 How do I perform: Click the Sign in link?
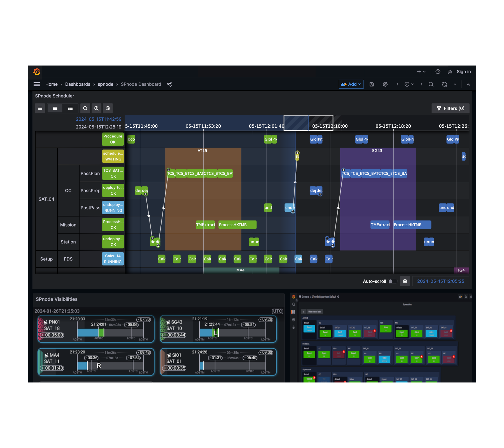point(463,72)
